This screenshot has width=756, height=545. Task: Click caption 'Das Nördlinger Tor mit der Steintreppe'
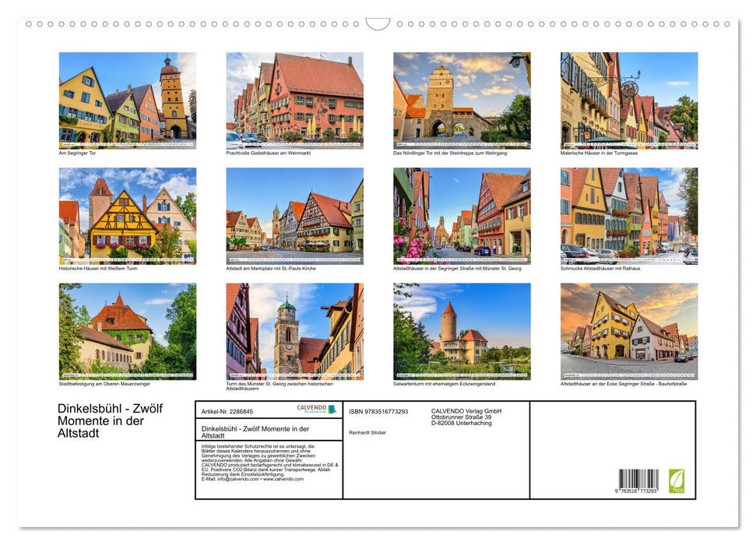(450, 153)
